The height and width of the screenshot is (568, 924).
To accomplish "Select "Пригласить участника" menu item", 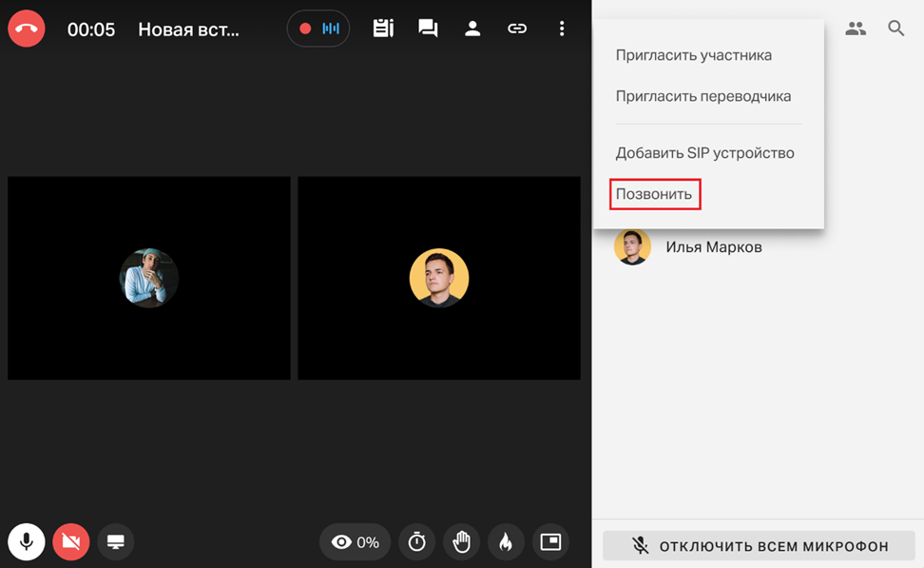I will point(693,55).
